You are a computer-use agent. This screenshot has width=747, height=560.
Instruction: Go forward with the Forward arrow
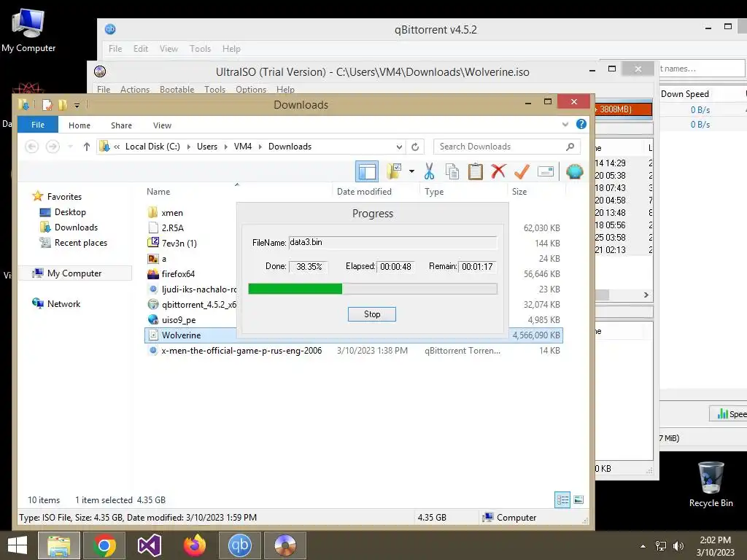[53, 147]
